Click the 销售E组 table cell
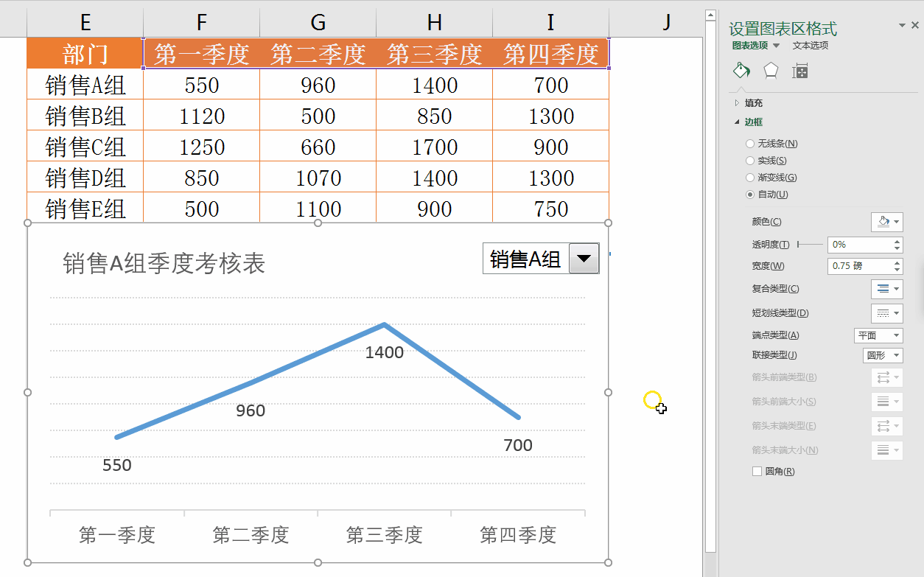 pos(85,208)
